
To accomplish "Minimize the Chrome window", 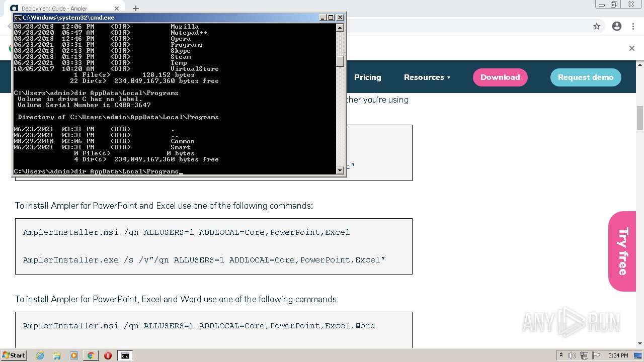I will pos(602,5).
